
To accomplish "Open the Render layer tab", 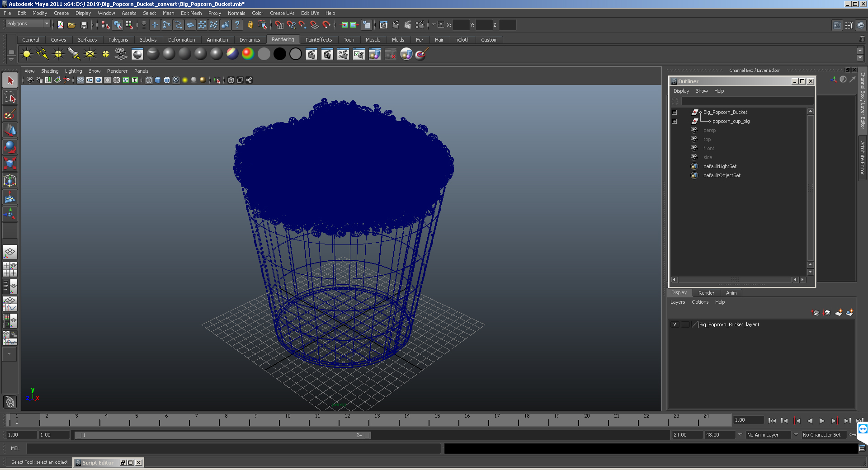I will coord(706,293).
